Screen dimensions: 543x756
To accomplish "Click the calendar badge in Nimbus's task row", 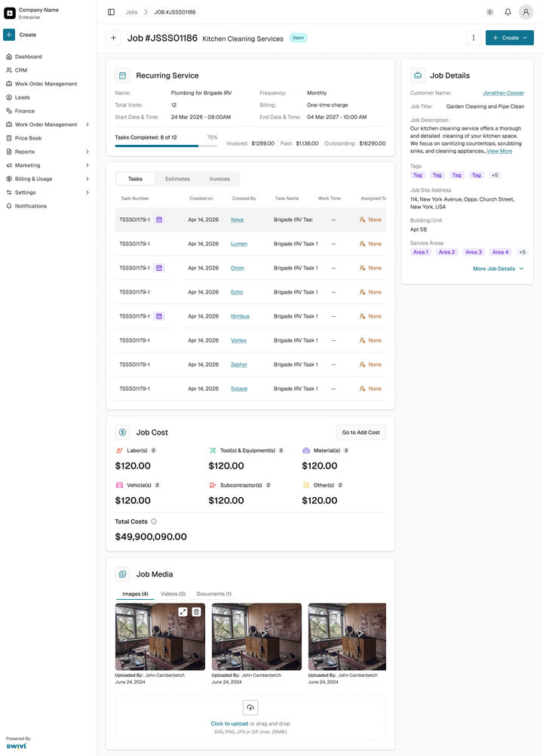I will pyautogui.click(x=159, y=316).
